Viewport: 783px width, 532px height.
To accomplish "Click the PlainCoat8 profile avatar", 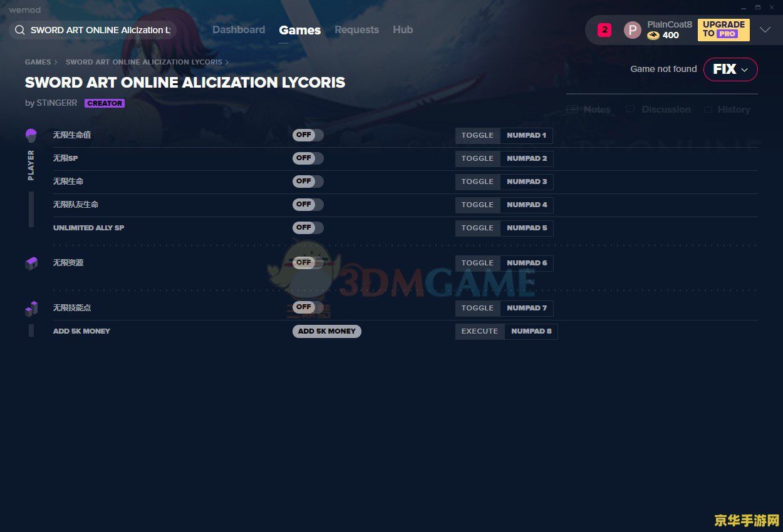I will click(633, 30).
